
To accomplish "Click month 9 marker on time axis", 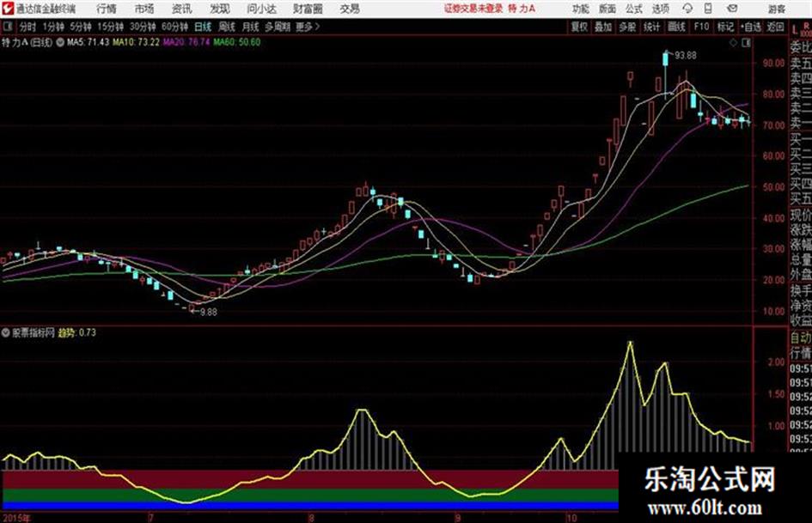I will click(458, 517).
